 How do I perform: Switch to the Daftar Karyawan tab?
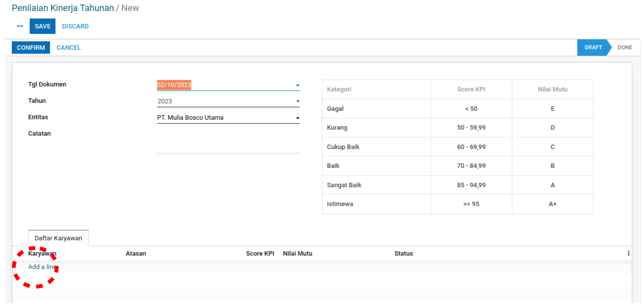click(58, 238)
